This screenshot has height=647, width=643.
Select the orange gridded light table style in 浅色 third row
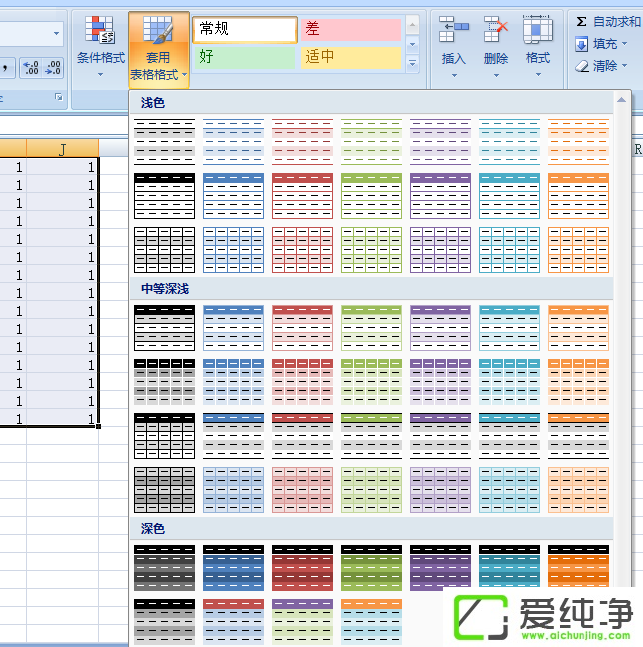coord(578,250)
